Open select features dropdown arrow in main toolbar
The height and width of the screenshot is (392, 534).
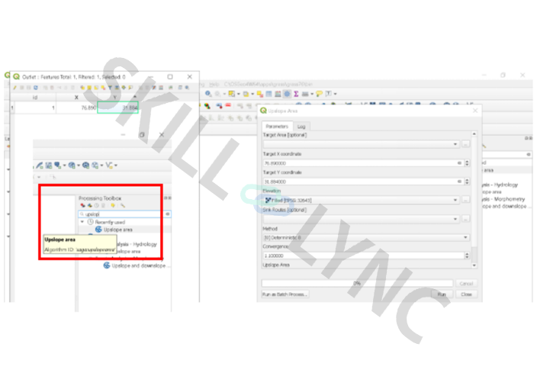[x=238, y=94]
